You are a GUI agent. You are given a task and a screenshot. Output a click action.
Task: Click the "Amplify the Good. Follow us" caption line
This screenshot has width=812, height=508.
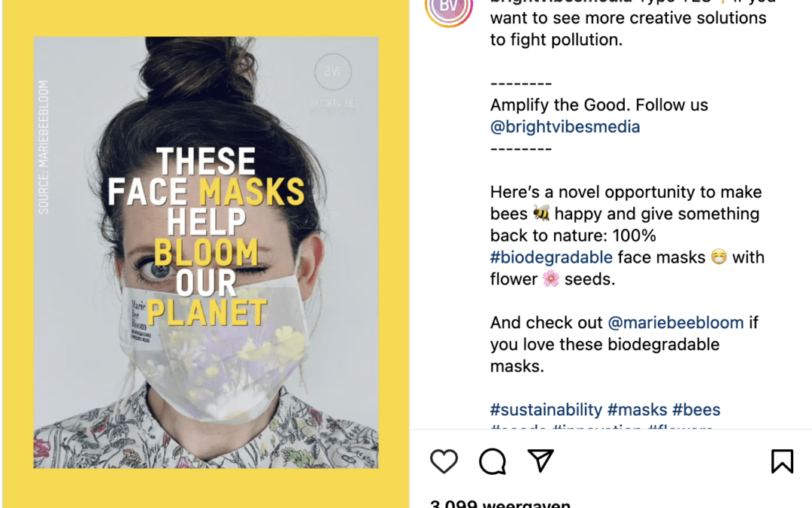[x=598, y=105]
